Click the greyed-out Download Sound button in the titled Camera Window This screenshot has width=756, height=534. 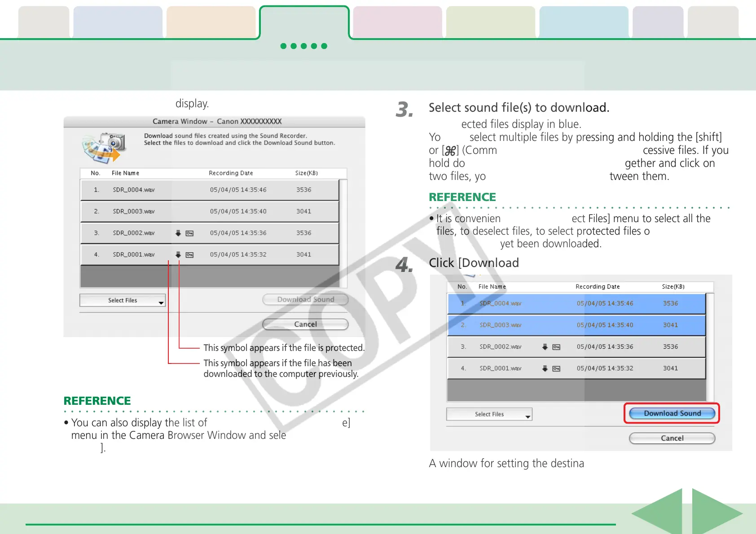click(x=305, y=299)
